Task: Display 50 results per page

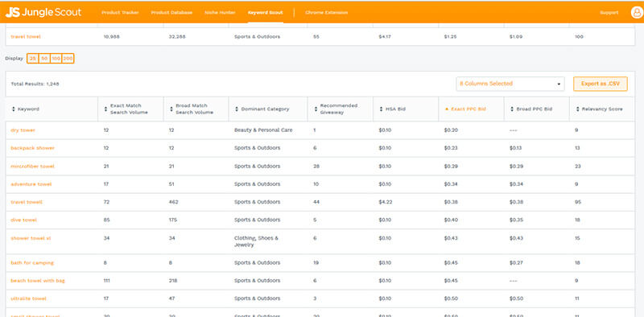Action: click(x=44, y=59)
